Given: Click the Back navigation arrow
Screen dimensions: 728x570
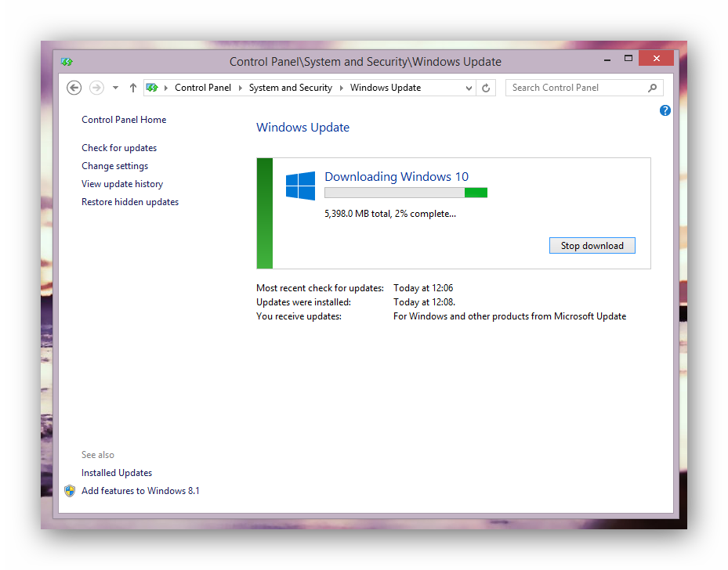Looking at the screenshot, I should click(x=74, y=88).
